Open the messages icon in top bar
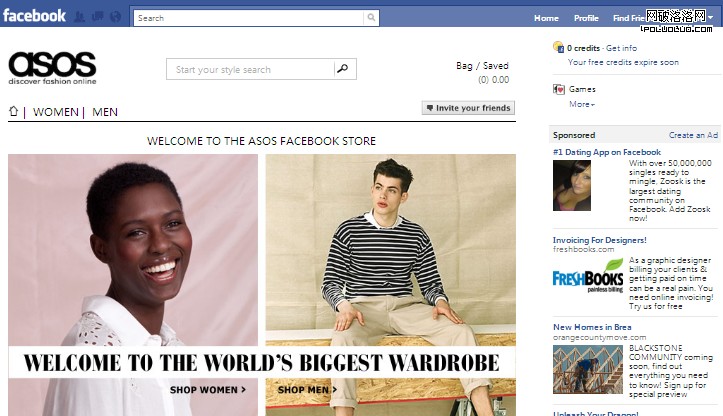 (97, 17)
